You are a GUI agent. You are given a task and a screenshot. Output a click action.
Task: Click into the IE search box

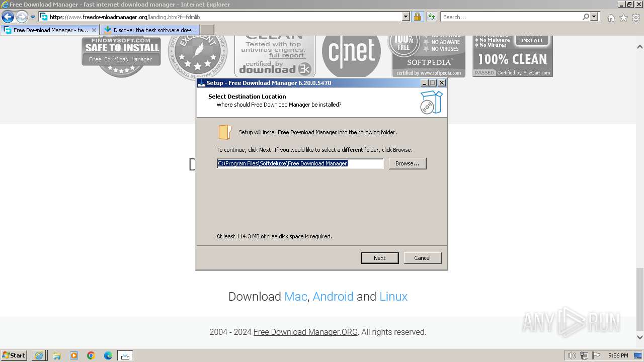(x=511, y=17)
